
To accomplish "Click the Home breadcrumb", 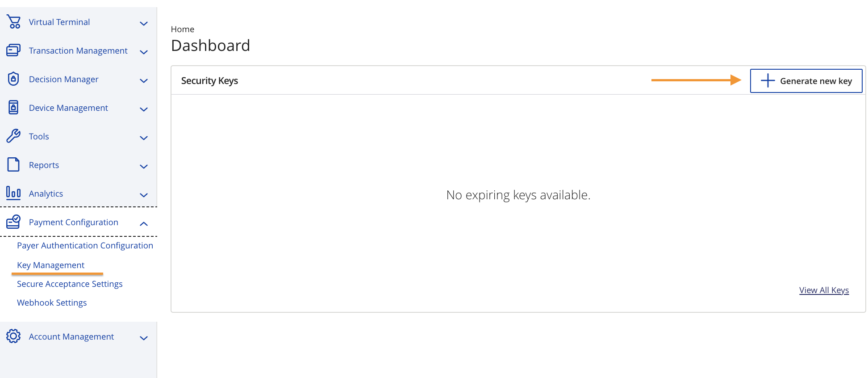I will coord(182,29).
